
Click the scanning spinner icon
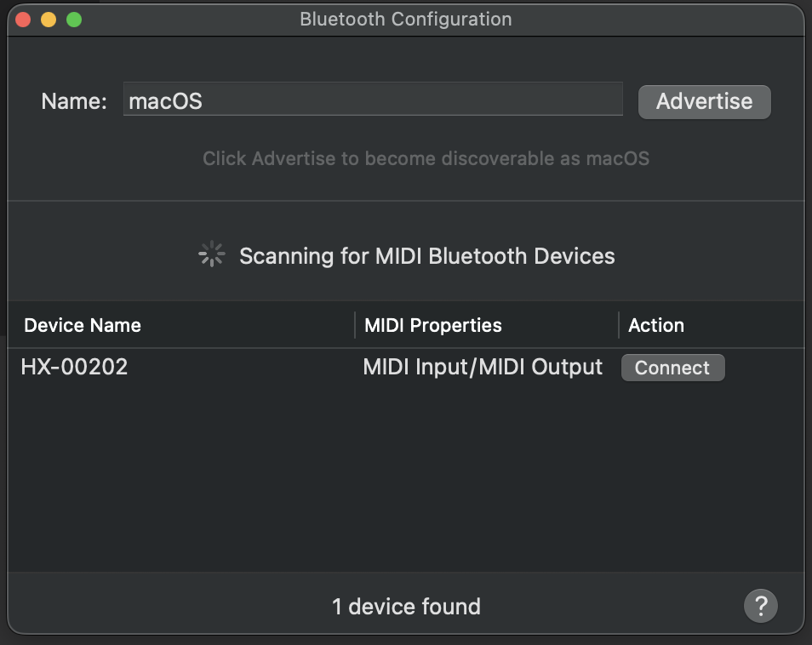[212, 254]
